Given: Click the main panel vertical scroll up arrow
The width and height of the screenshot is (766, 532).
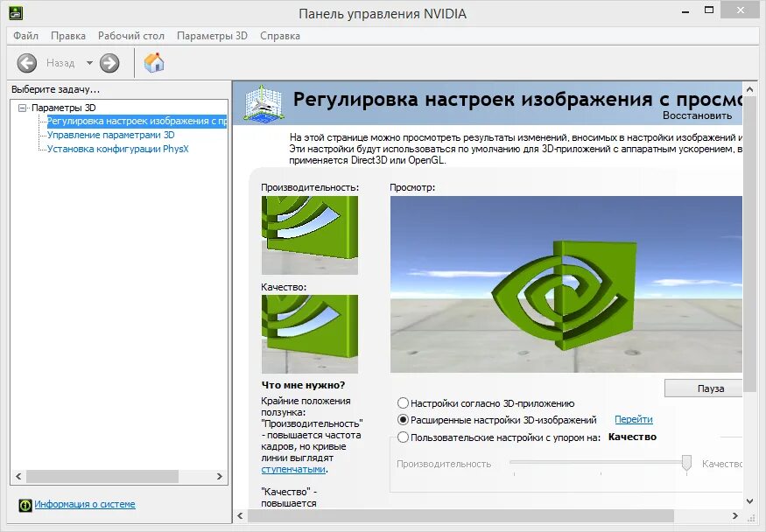Looking at the screenshot, I should (x=750, y=89).
